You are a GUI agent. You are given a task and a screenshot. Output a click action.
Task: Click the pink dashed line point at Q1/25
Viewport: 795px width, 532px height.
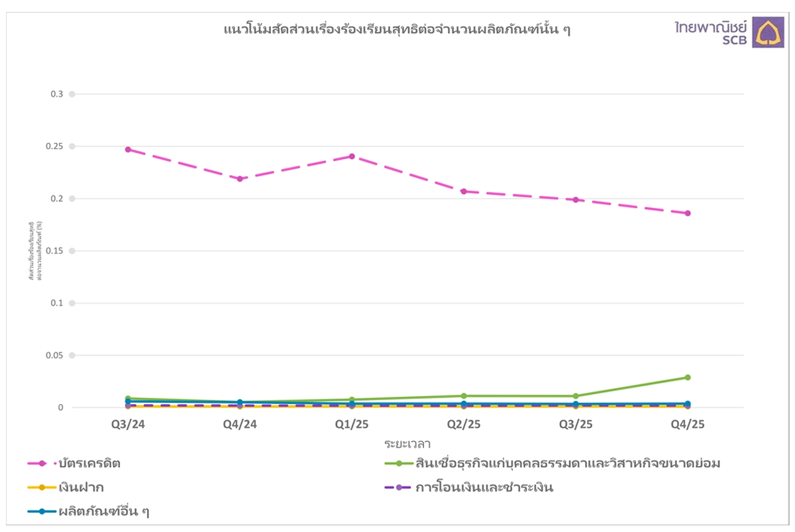click(352, 156)
